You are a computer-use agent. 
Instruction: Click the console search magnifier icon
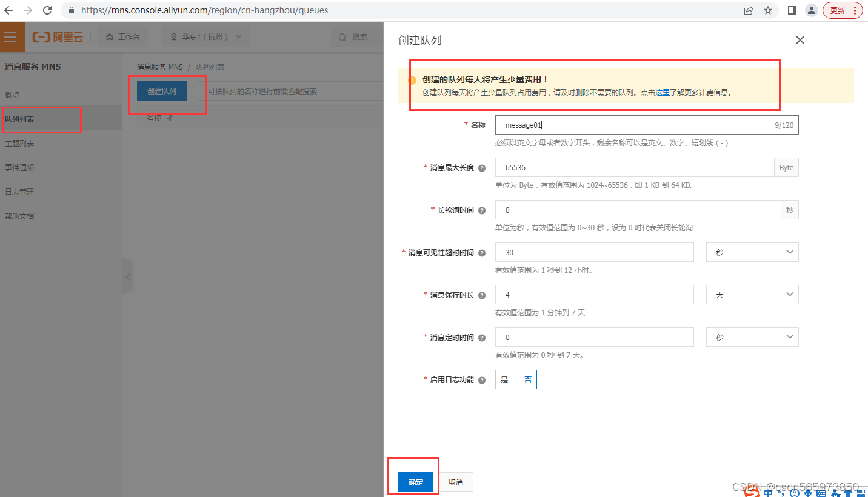343,37
